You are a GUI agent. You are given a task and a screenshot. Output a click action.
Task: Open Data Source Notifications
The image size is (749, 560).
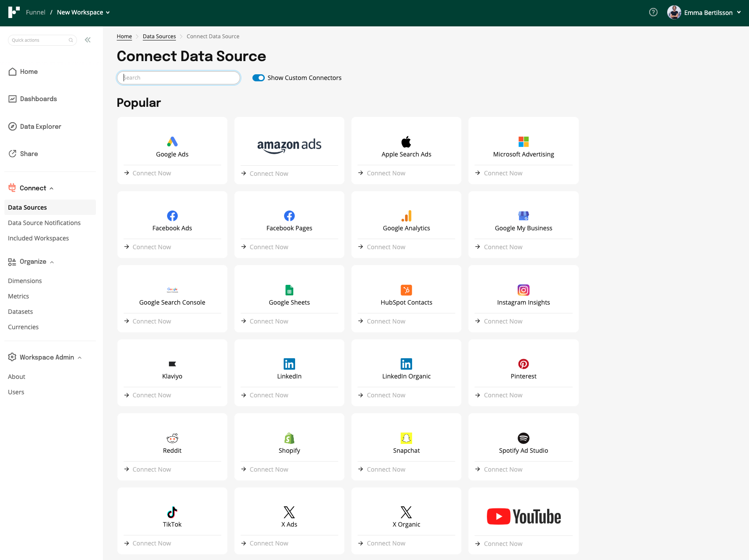pyautogui.click(x=44, y=223)
